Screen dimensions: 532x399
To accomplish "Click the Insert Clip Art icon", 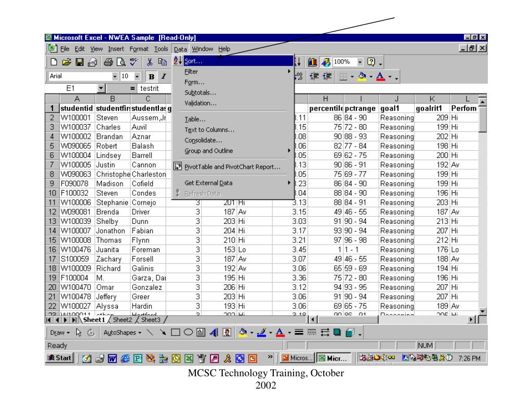I will 227,332.
